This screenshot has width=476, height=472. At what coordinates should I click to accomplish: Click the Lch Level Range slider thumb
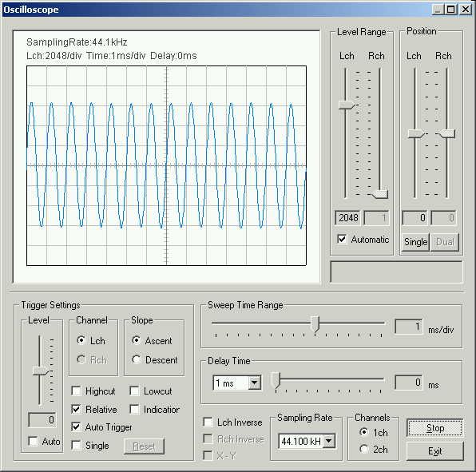[347, 105]
